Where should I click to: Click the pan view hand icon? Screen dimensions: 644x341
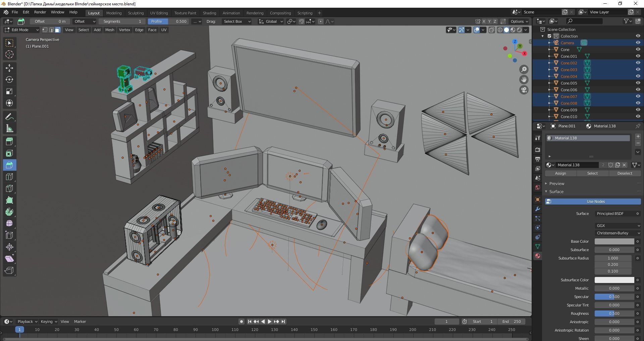coord(524,80)
